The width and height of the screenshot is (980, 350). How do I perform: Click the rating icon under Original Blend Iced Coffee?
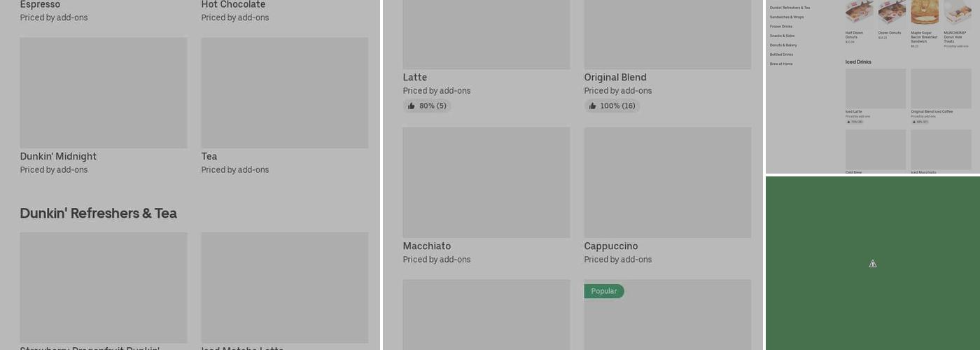913,122
